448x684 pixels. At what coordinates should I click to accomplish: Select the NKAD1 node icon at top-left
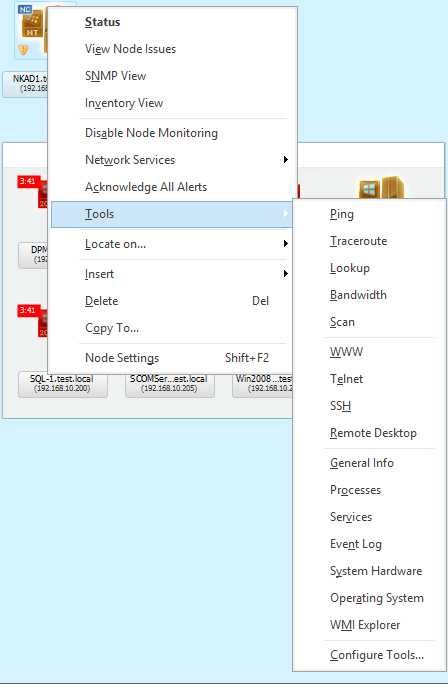pyautogui.click(x=34, y=25)
